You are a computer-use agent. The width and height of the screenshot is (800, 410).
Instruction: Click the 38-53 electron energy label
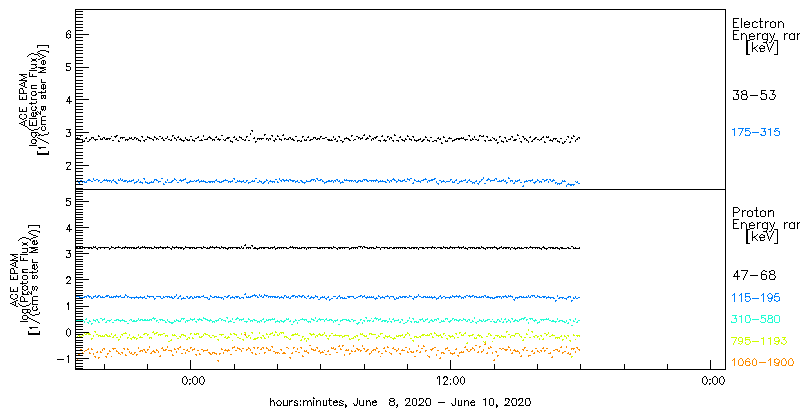point(754,95)
